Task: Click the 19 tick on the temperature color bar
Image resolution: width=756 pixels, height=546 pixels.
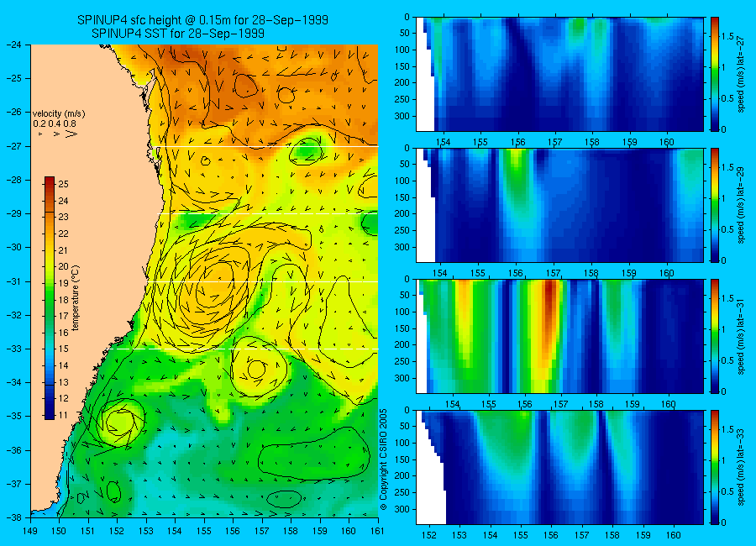Action: (x=63, y=283)
